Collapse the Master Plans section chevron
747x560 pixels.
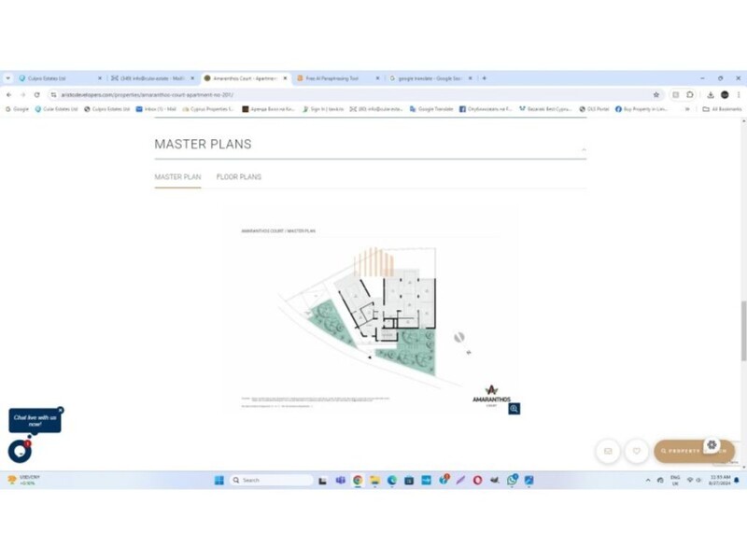click(584, 149)
